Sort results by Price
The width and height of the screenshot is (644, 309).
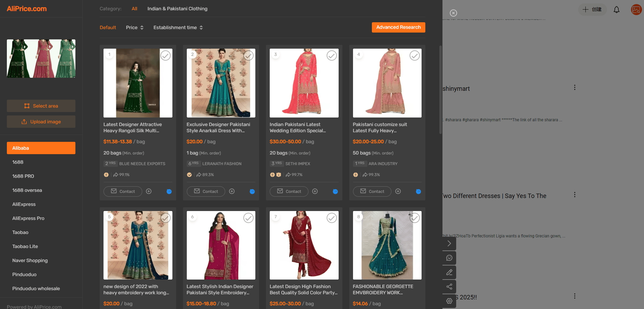click(x=135, y=27)
